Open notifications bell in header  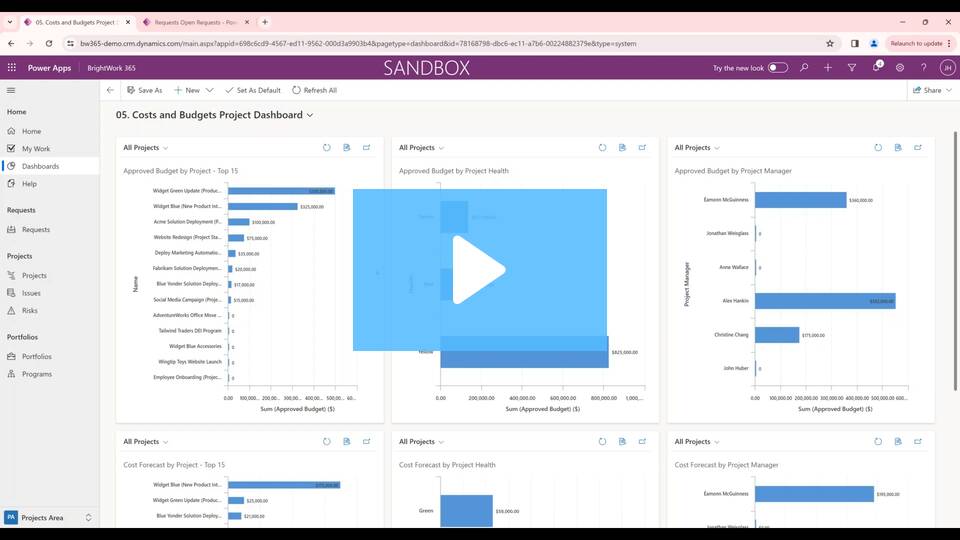click(x=876, y=67)
